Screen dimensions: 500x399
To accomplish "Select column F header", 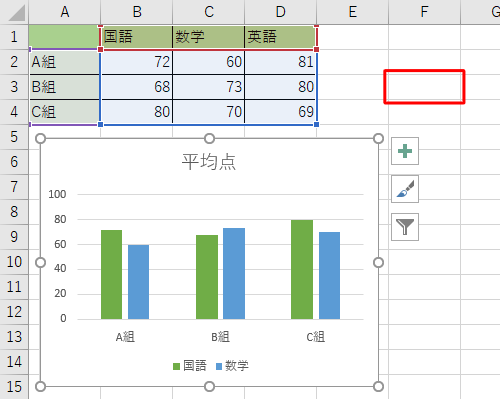I will point(424,12).
